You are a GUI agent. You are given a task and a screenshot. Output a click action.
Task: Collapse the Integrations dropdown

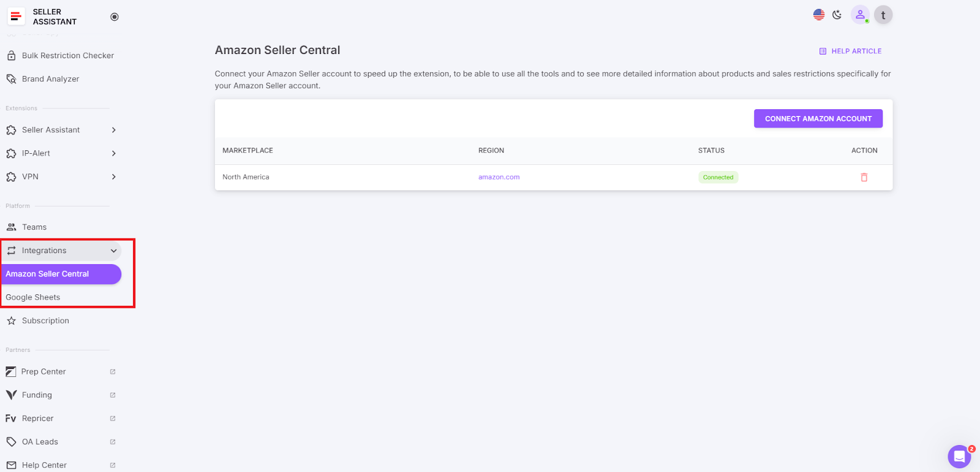click(113, 250)
